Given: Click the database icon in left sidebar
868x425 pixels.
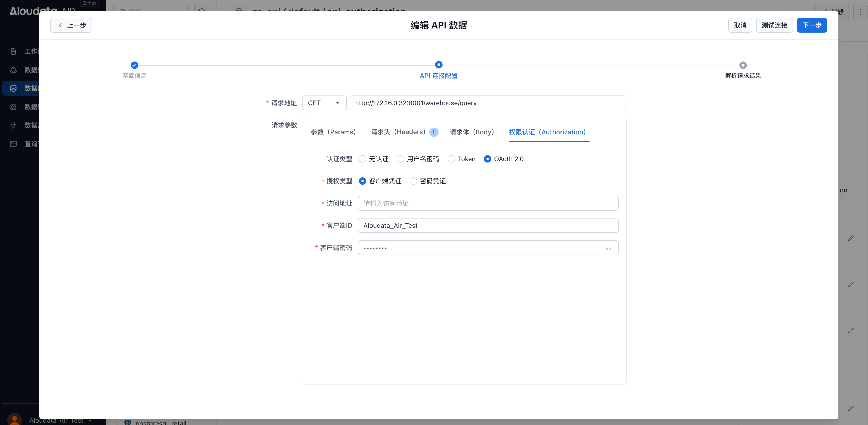Looking at the screenshot, I should [13, 88].
